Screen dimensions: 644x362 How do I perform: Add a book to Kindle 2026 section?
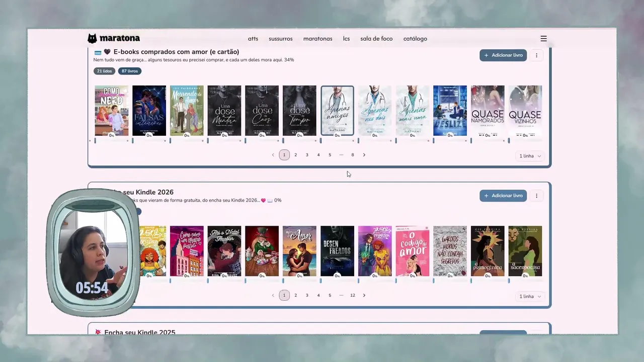pos(503,196)
